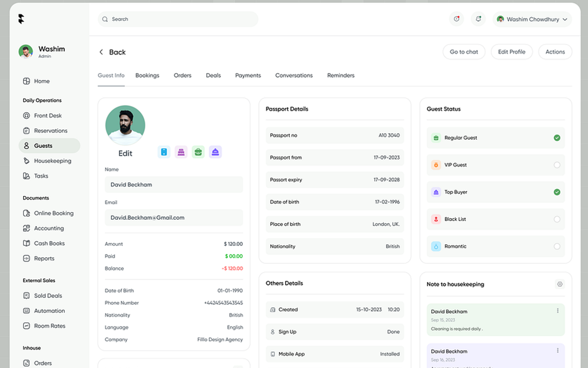Viewport: 588px width, 368px height.
Task: Click the birthday cake icon under Edit
Action: 181,152
